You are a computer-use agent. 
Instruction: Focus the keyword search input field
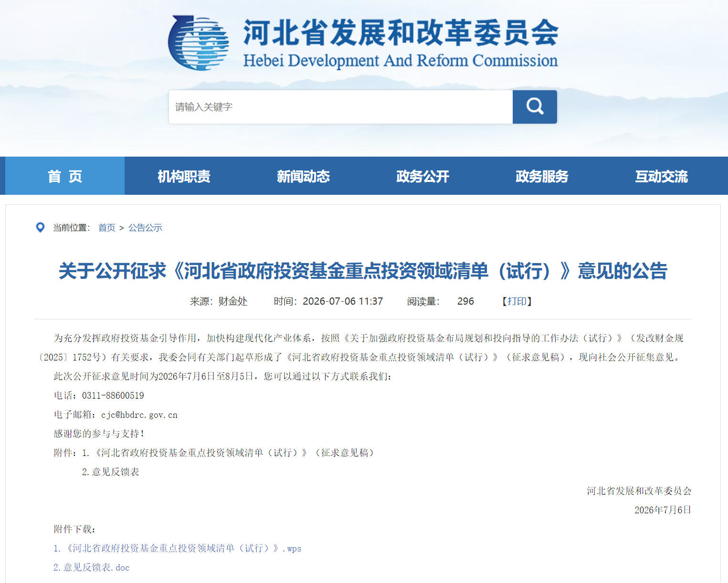point(341,107)
